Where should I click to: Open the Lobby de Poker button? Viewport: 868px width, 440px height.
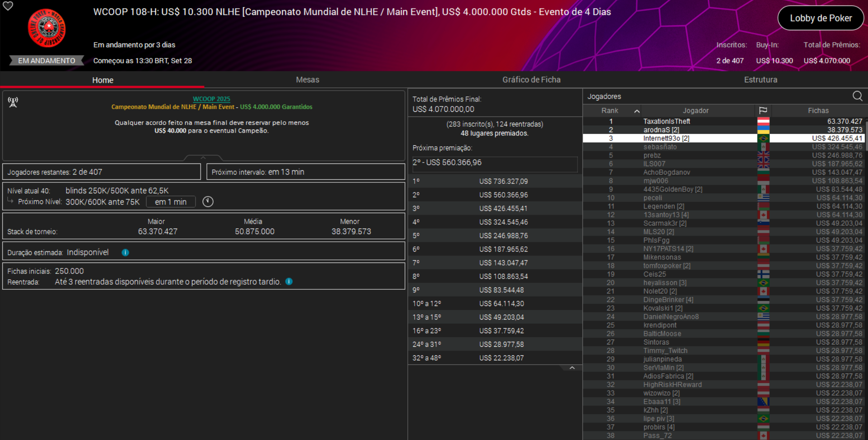coord(820,18)
